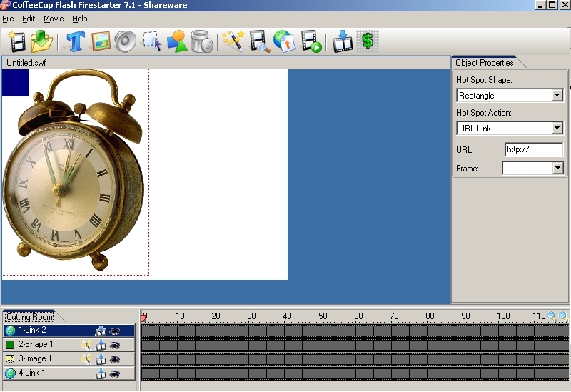Hide the 2-Shape 1 layer
This screenshot has width=571, height=392.
[x=114, y=345]
